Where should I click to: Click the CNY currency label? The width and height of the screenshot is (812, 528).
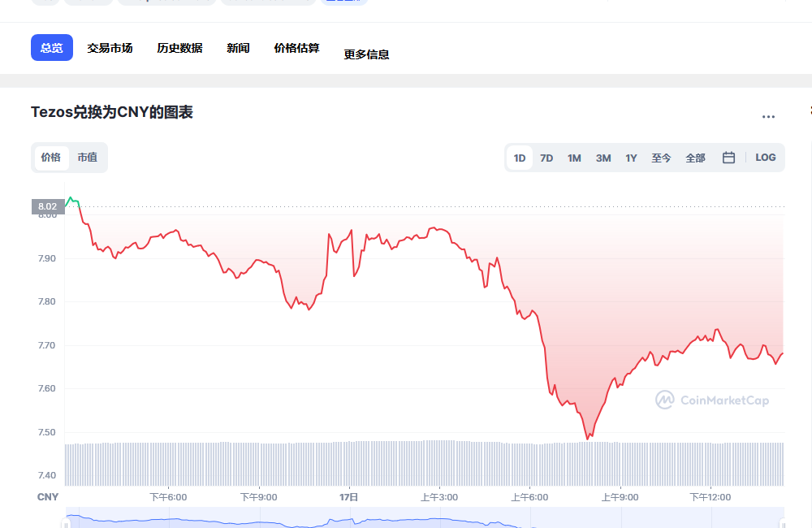click(48, 497)
